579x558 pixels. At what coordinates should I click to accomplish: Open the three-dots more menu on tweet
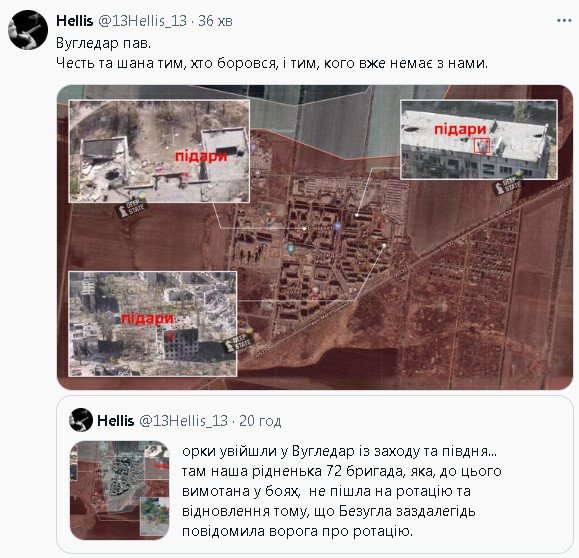tap(564, 21)
